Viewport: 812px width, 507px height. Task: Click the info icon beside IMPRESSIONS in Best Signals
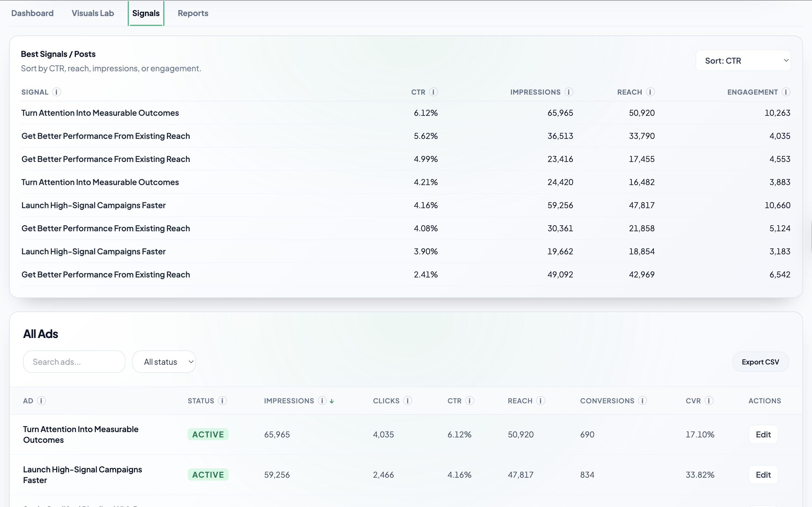[x=569, y=92]
